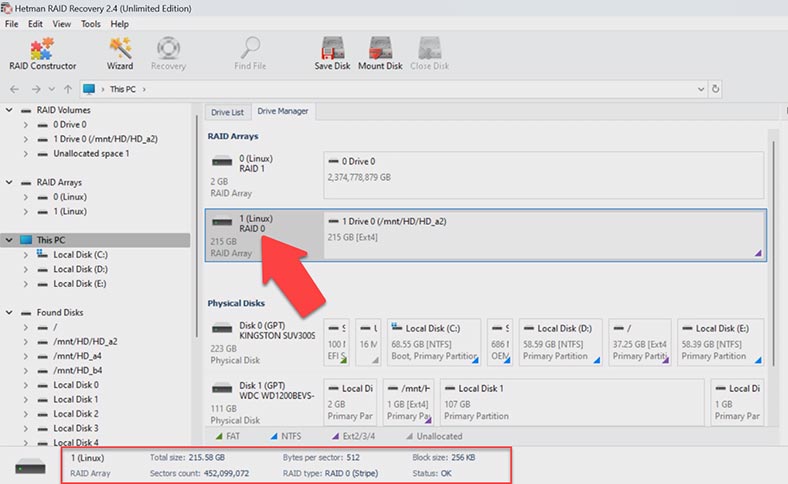Open the File menu
The width and height of the screenshot is (788, 484).
(x=11, y=24)
